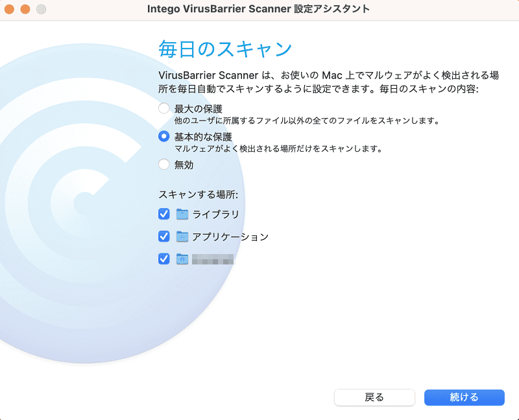Click the 最大の保護 description text

pos(307,121)
